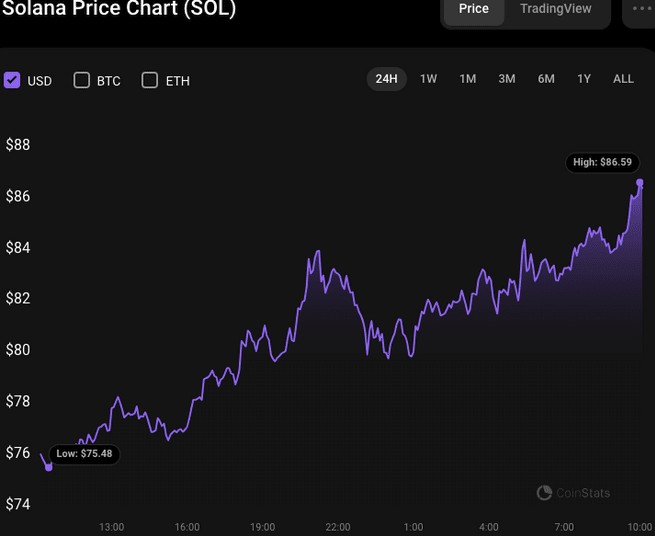Click the high price dot marker on chart
Image resolution: width=655 pixels, height=536 pixels.
[x=640, y=183]
